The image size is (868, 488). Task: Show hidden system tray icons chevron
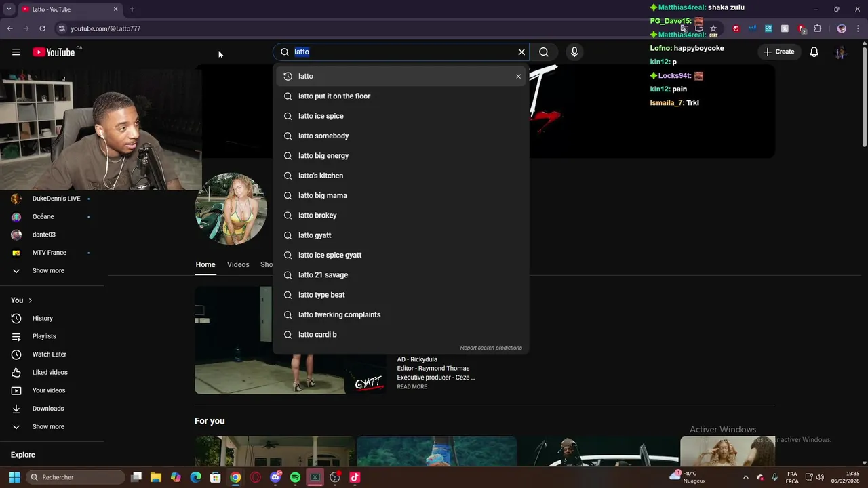pos(746,477)
